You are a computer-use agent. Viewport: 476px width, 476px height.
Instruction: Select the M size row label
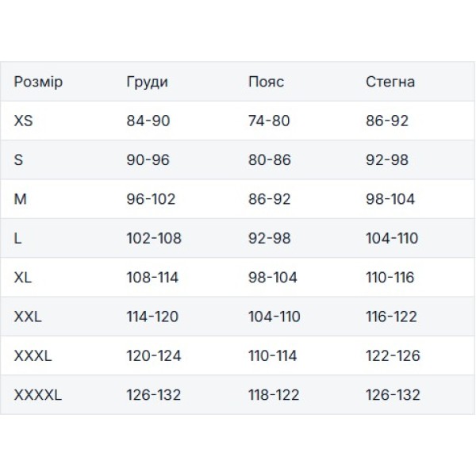(21, 199)
